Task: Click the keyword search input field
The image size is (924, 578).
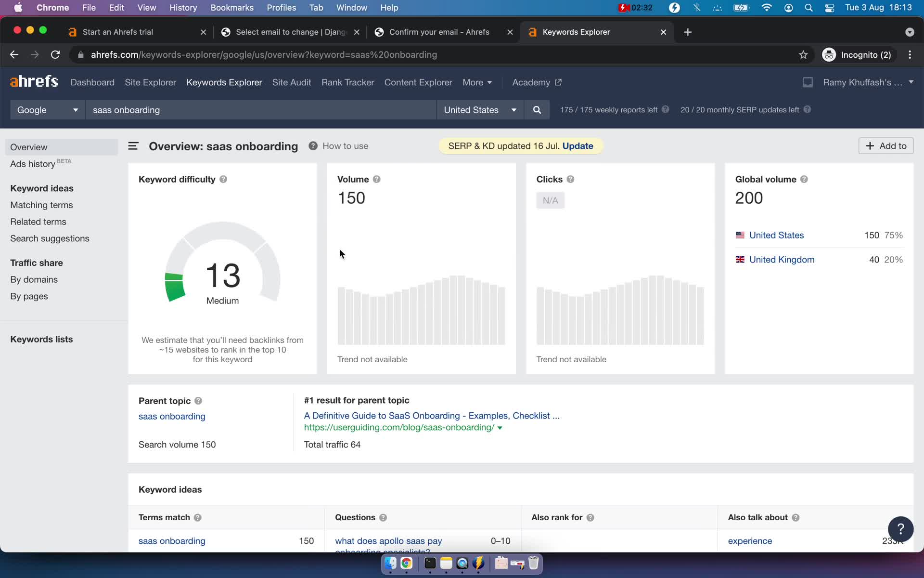Action: click(261, 110)
